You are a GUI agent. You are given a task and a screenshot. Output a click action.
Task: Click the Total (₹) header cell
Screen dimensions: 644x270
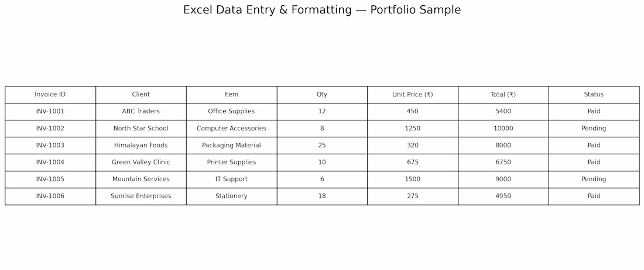click(503, 95)
